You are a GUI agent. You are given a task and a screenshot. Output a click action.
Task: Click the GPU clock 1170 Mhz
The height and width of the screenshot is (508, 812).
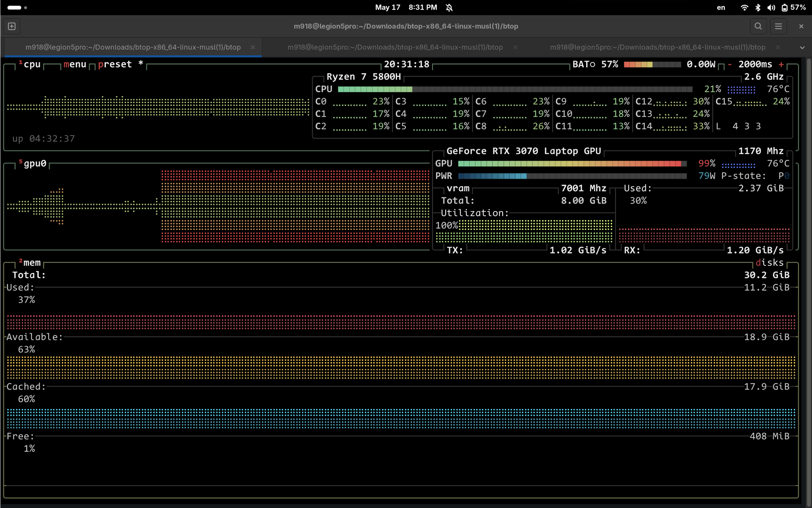761,151
